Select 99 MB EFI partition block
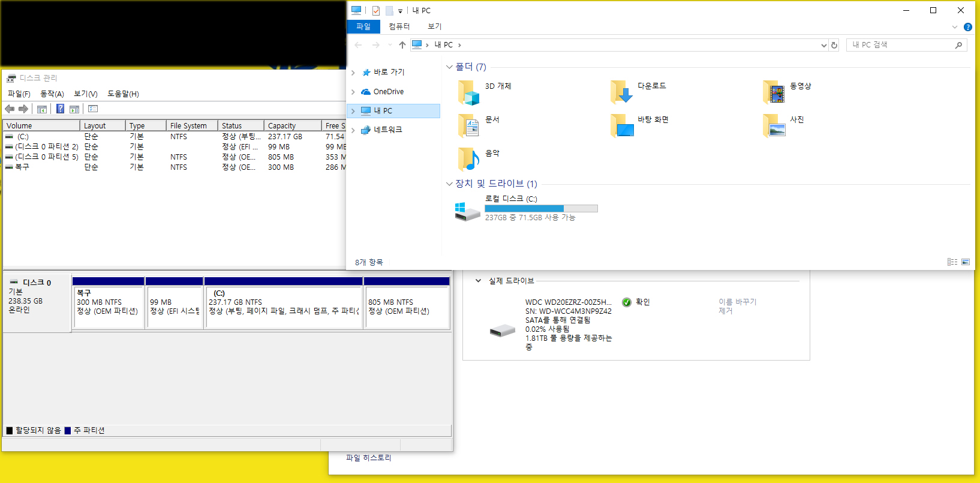 click(x=175, y=302)
